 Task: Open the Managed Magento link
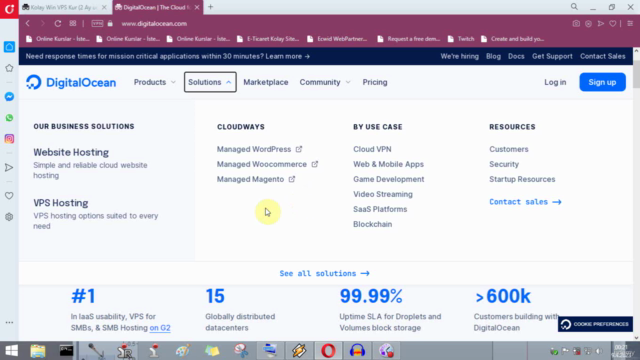click(256, 179)
